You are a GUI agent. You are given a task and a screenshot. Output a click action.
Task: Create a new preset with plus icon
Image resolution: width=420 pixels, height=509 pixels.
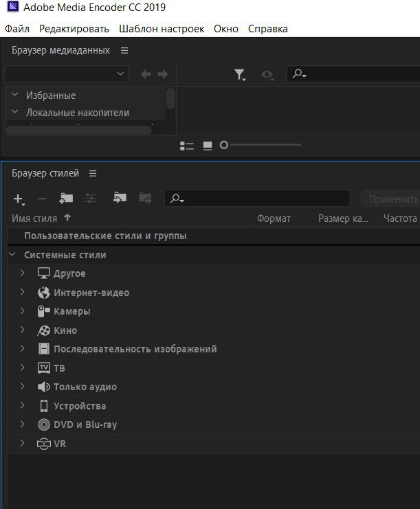pyautogui.click(x=19, y=199)
